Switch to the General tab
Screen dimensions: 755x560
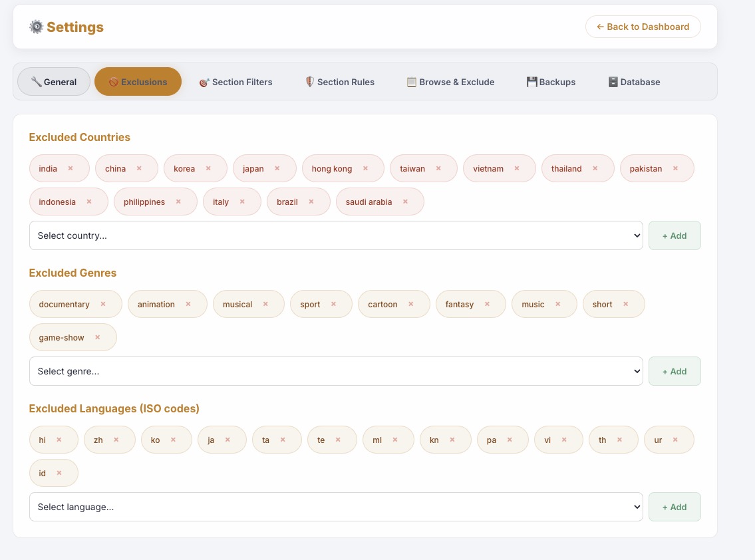(x=54, y=82)
